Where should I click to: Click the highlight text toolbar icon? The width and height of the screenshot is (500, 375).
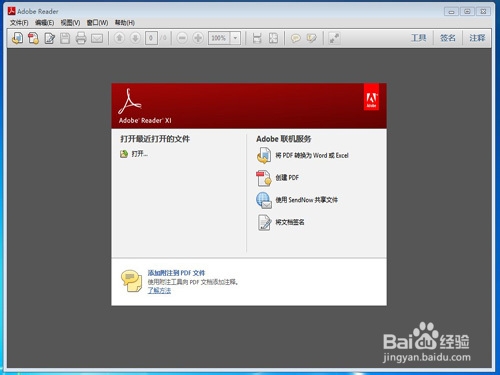pos(312,38)
